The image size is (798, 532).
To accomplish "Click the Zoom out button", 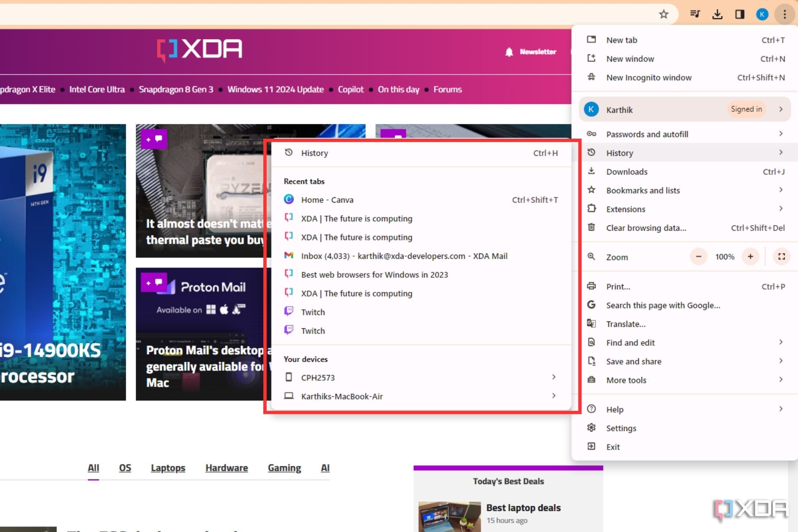I will 699,256.
